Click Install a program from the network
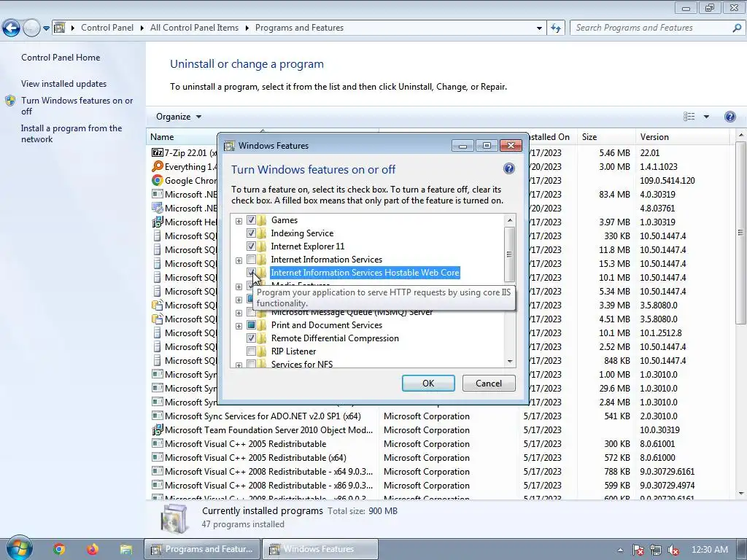The image size is (747, 560). coord(71,134)
